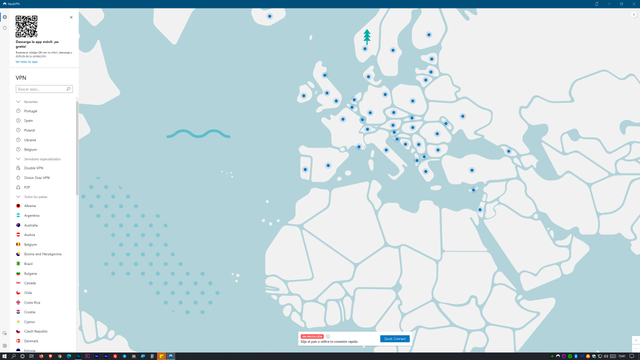Select the Portugal server pin on map
640x360 pixels.
pos(305,169)
